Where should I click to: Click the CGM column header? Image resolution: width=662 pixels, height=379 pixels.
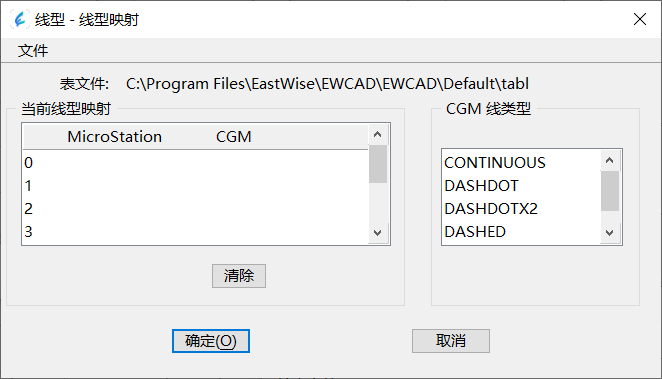point(233,137)
